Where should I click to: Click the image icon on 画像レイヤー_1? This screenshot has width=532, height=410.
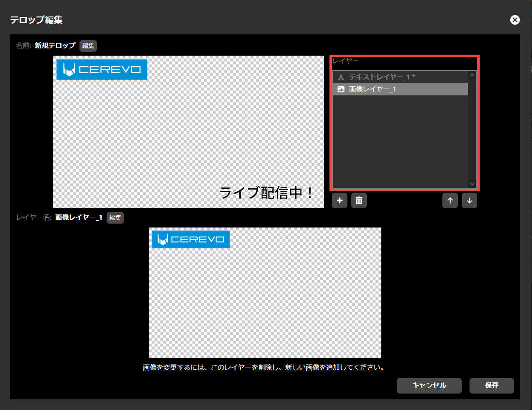tap(341, 89)
